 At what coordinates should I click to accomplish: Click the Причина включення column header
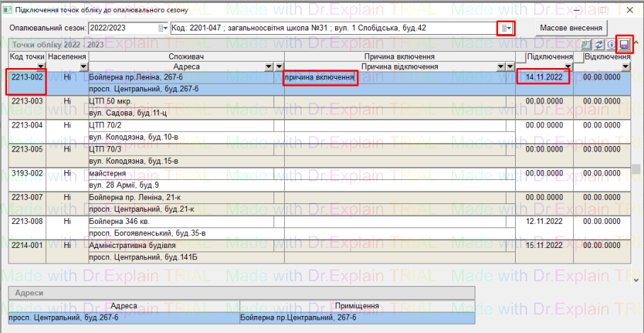(399, 56)
